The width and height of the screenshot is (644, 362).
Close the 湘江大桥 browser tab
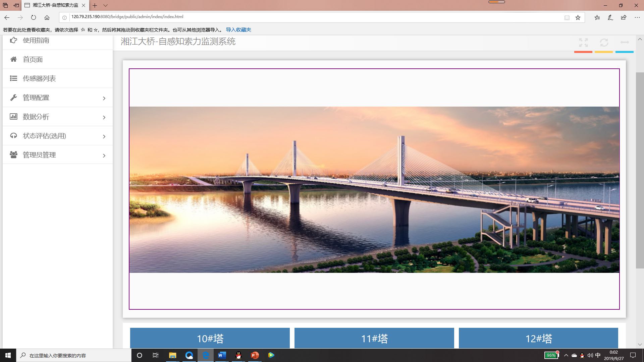tap(84, 5)
